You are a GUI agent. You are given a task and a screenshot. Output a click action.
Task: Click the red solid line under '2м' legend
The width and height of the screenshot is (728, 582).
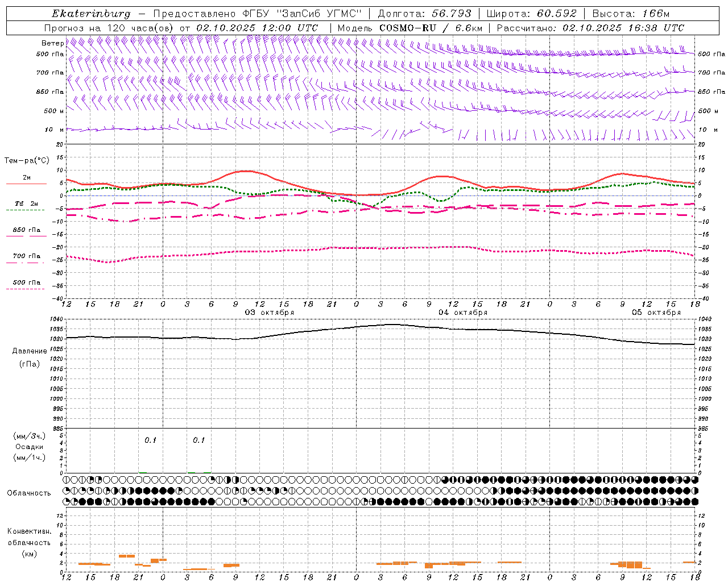point(26,184)
